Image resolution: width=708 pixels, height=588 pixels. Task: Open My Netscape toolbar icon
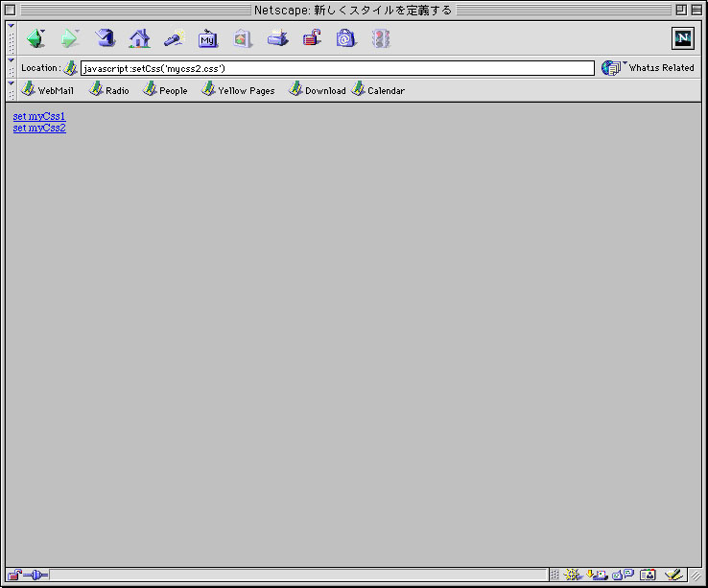(x=208, y=38)
